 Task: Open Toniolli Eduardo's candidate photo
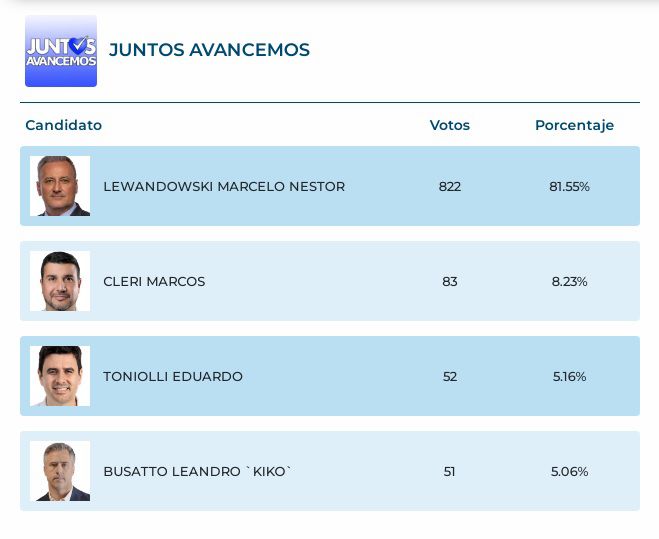60,376
